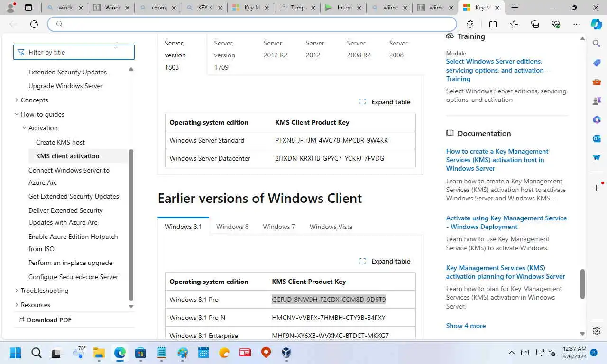Open Create KMS host page
Screen dimensions: 607x364
coord(60,142)
